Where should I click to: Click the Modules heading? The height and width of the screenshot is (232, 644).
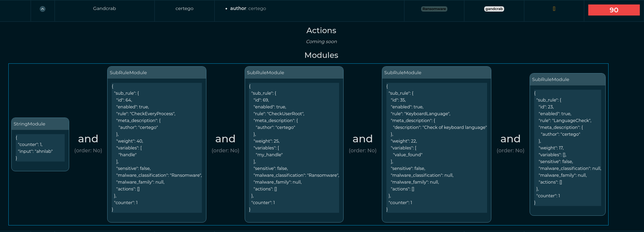[x=321, y=55]
